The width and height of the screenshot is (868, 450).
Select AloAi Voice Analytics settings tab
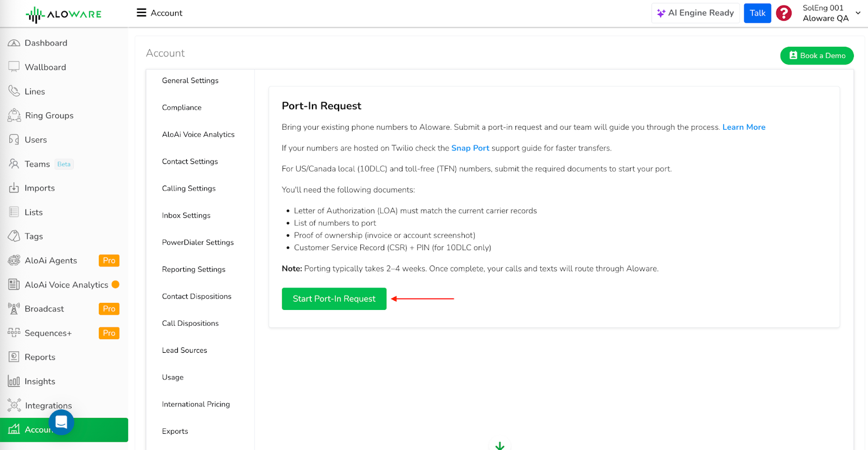click(x=199, y=135)
